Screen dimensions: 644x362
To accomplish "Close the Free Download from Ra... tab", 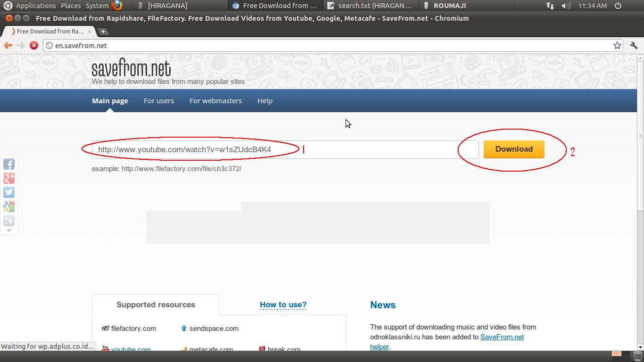I will [90, 32].
